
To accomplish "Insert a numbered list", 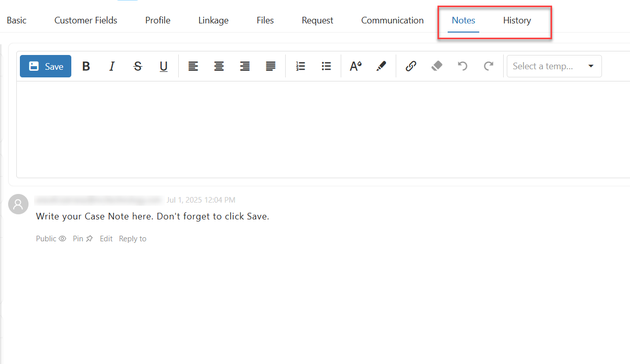I will [300, 66].
